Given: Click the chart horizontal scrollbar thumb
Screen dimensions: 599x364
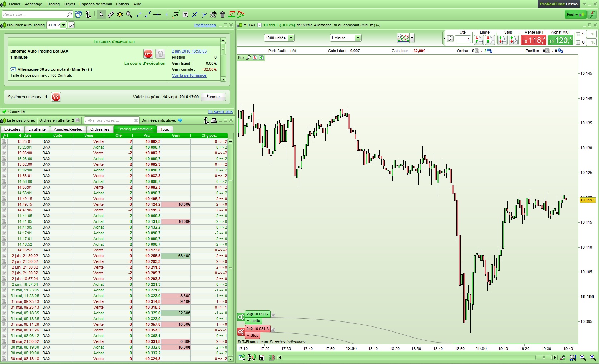Looking at the screenshot, I should click(x=544, y=358).
